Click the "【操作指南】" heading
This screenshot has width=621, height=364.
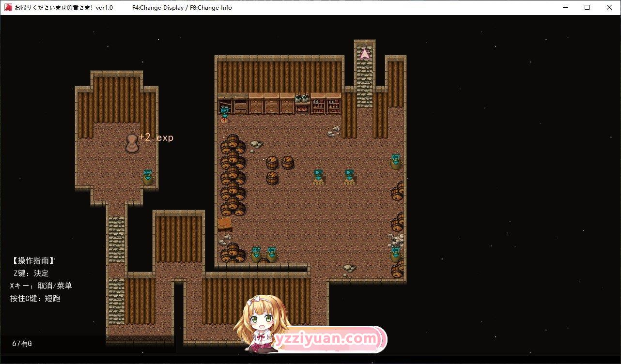[32, 260]
